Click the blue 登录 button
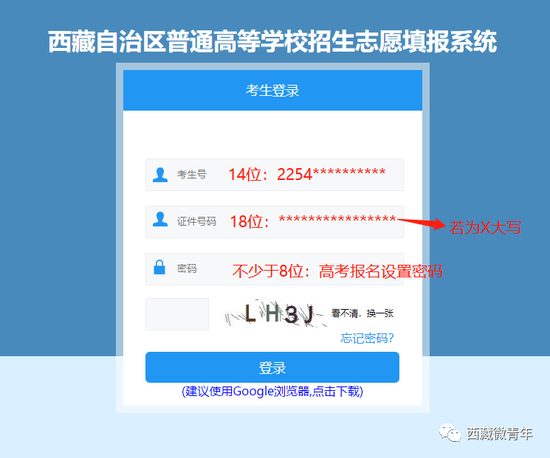This screenshot has width=550, height=458. coord(272,367)
